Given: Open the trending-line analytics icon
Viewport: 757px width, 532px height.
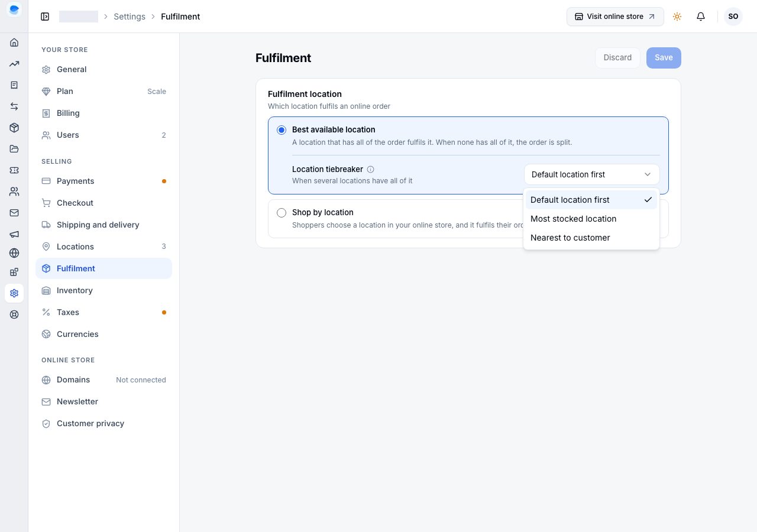Looking at the screenshot, I should click(x=14, y=64).
